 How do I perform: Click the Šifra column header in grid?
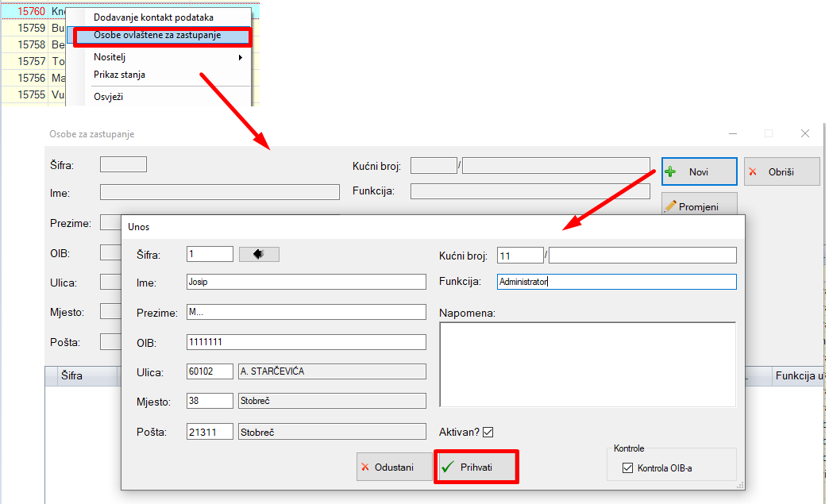pyautogui.click(x=71, y=376)
